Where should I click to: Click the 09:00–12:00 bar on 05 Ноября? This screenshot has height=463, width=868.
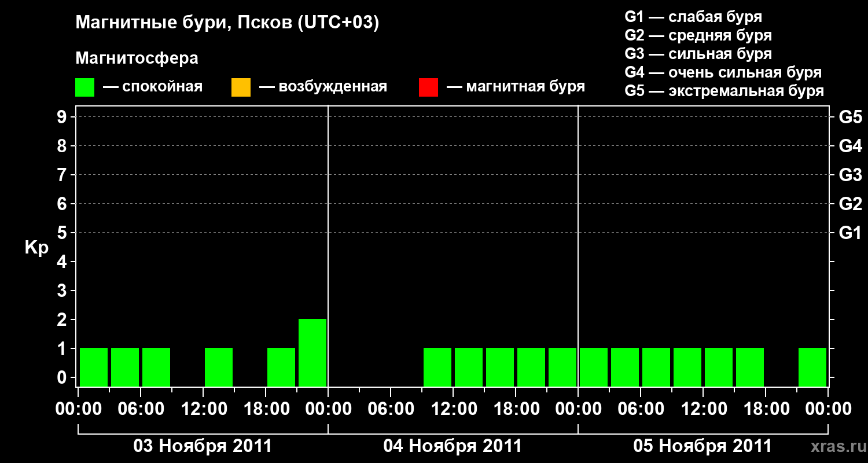pyautogui.click(x=687, y=367)
